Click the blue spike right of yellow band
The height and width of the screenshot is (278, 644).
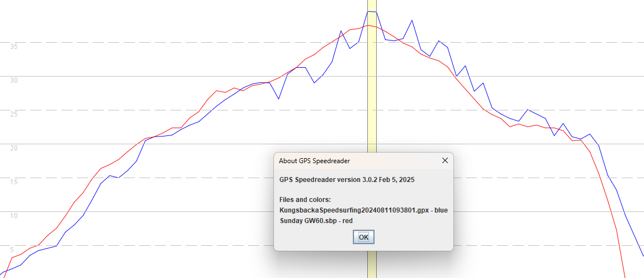(412, 20)
